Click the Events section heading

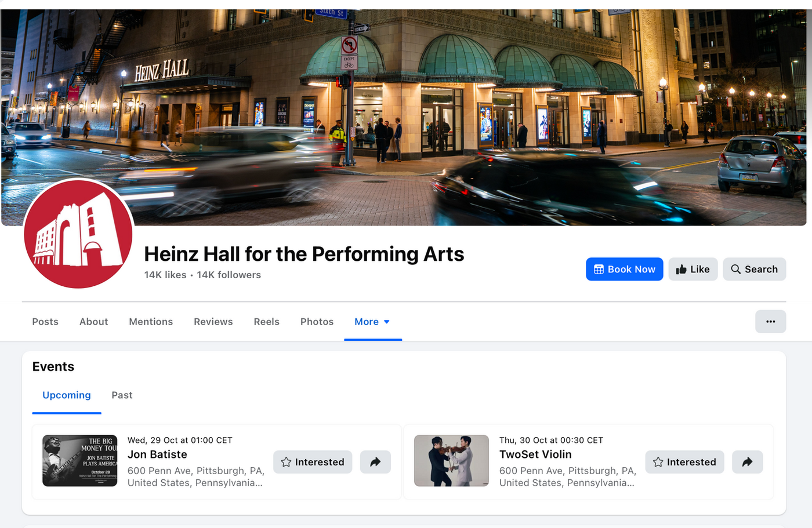(53, 367)
